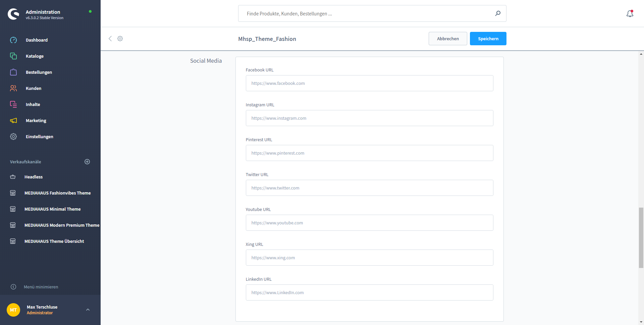Viewport: 644px width, 325px height.
Task: Open the Einstellungen menu
Action: pyautogui.click(x=39, y=137)
